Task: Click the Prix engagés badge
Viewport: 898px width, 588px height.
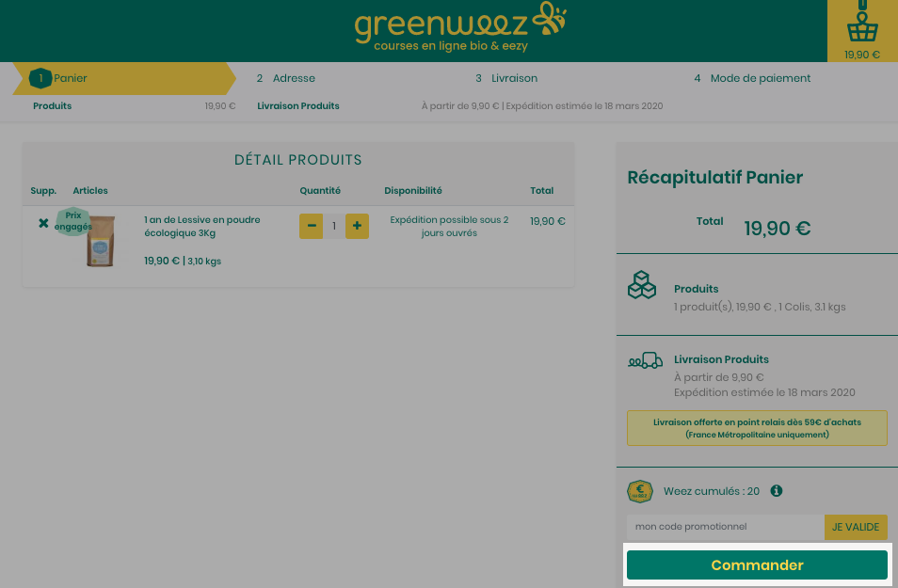Action: point(73,221)
